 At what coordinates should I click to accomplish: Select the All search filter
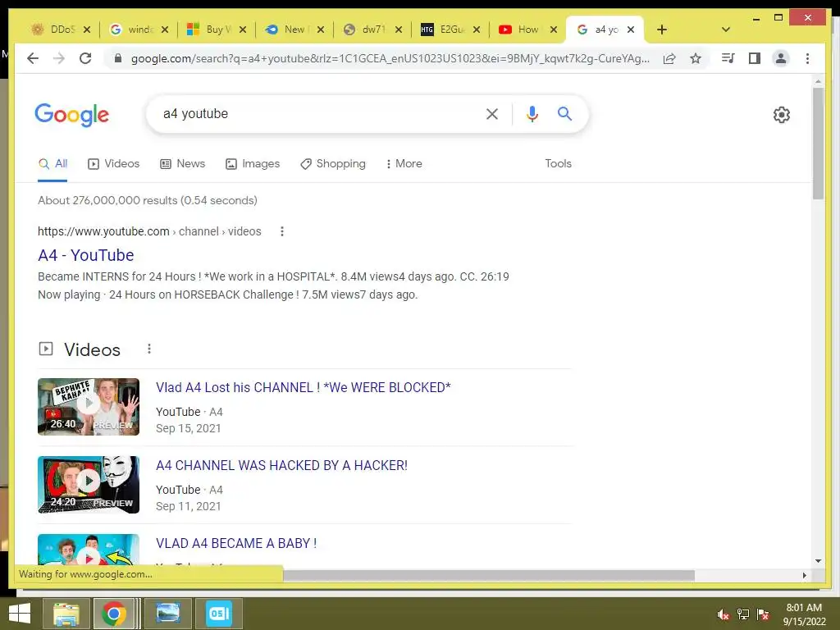(x=52, y=164)
